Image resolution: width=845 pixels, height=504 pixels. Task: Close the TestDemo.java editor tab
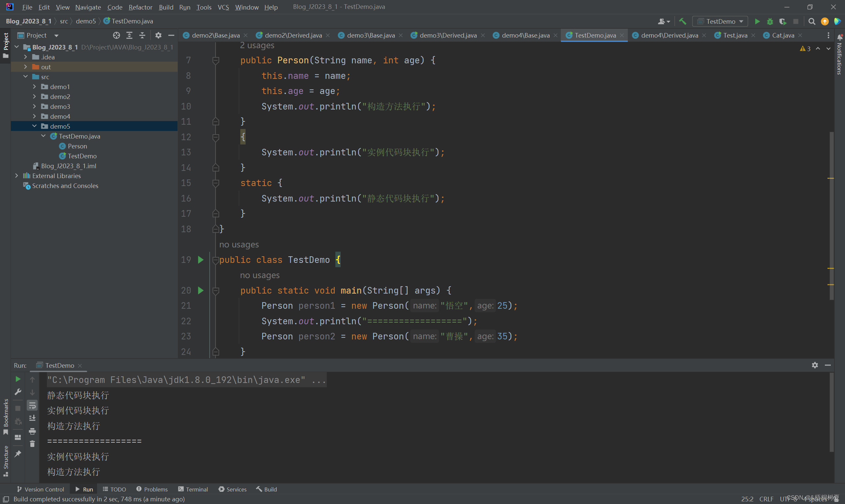pos(622,35)
